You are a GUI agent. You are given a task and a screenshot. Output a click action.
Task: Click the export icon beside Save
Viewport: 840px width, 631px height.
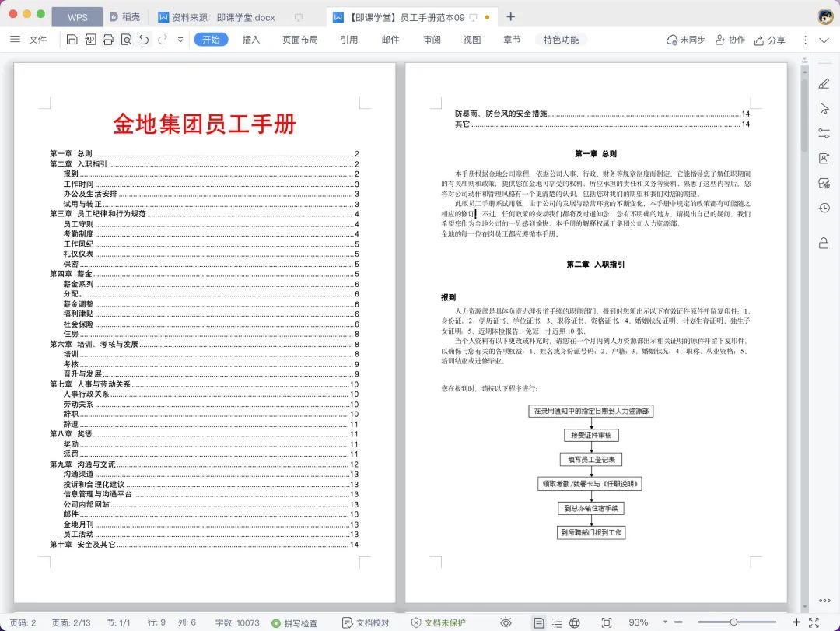coord(90,39)
